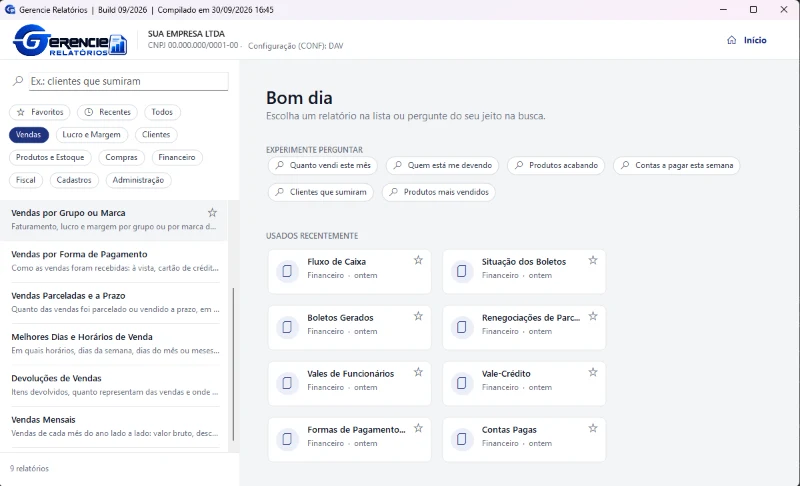Click the Início home icon
The width and height of the screenshot is (800, 486).
click(732, 40)
